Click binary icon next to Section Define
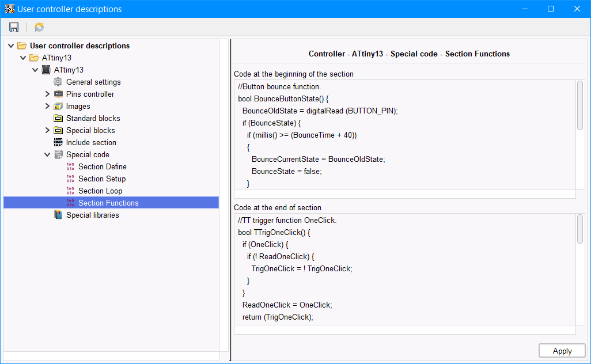 click(x=70, y=166)
